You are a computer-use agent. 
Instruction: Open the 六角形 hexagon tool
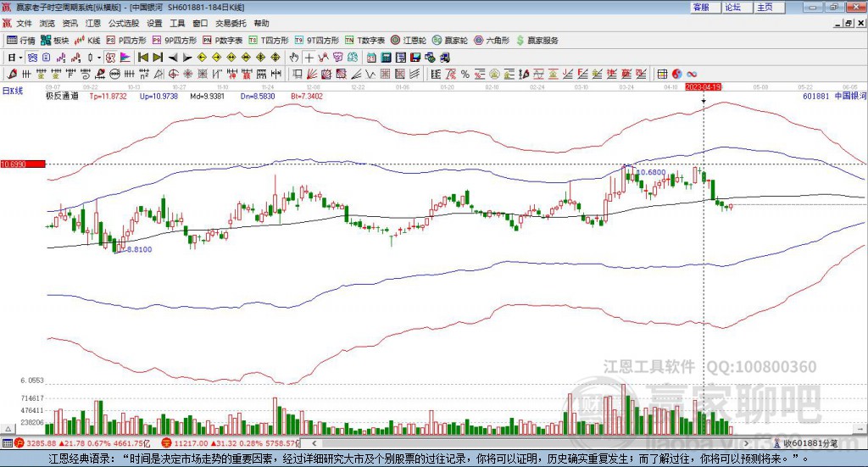click(x=492, y=41)
